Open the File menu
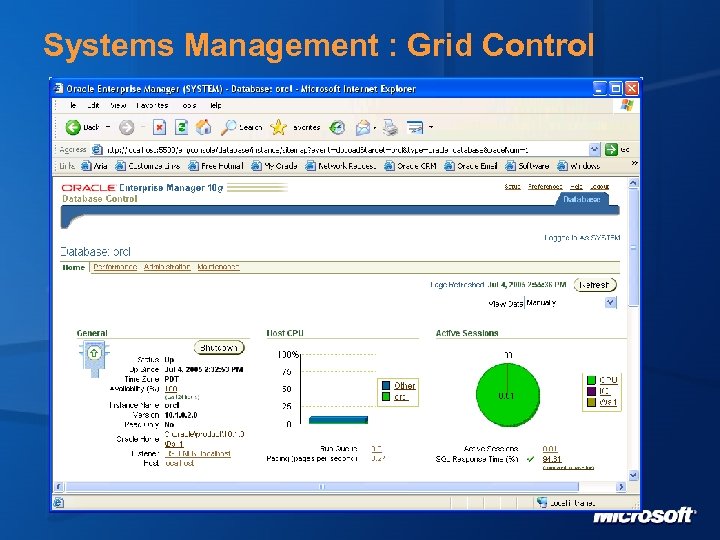The image size is (720, 540). click(x=73, y=106)
